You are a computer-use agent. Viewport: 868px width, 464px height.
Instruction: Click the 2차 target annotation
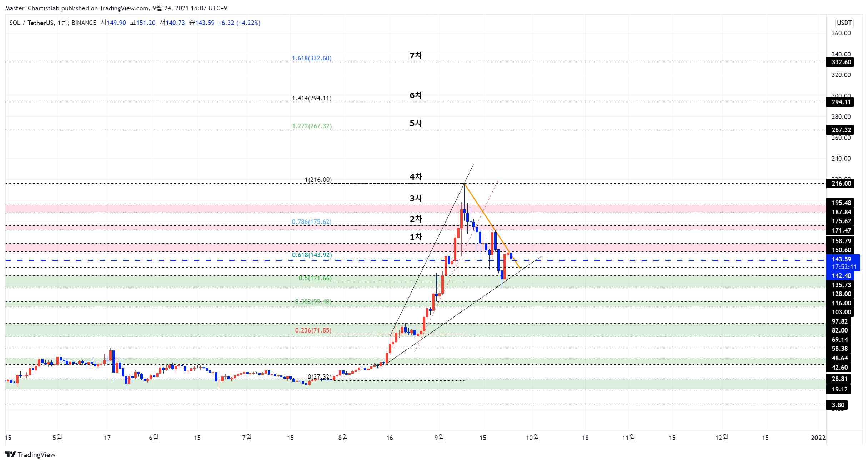click(416, 219)
